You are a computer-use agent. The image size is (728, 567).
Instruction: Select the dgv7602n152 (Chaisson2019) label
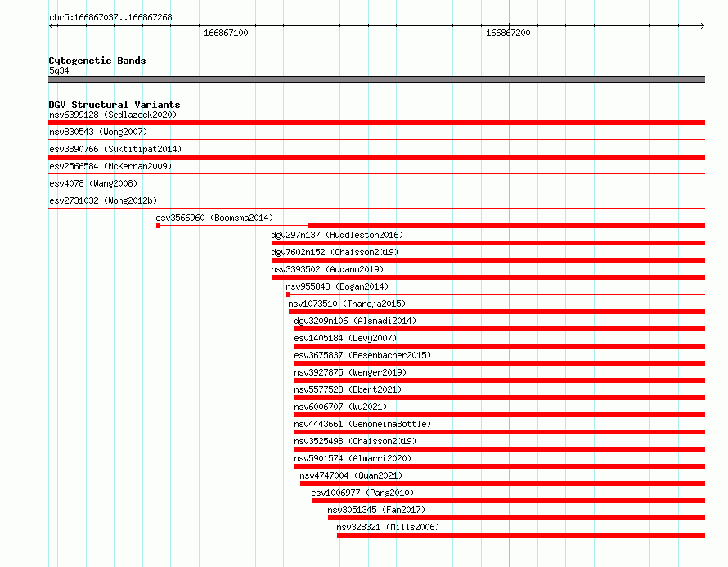click(x=335, y=252)
